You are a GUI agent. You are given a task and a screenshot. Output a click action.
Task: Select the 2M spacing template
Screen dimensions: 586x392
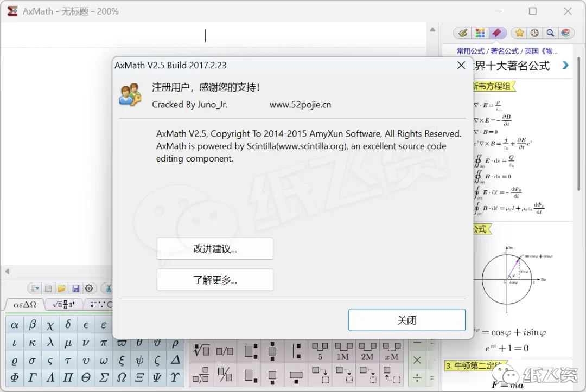tap(367, 351)
